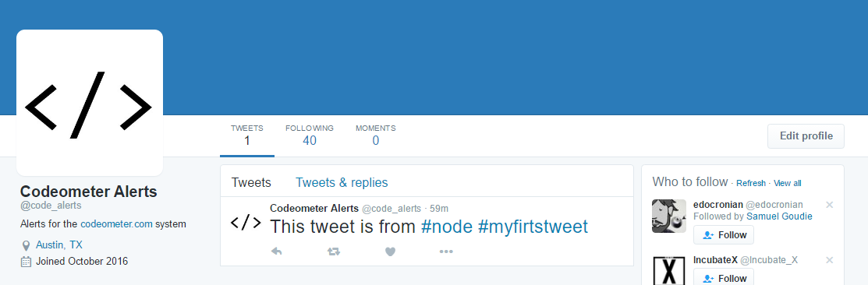This screenshot has height=285, width=868.
Task: Open the Moments tab
Action: pos(375,135)
